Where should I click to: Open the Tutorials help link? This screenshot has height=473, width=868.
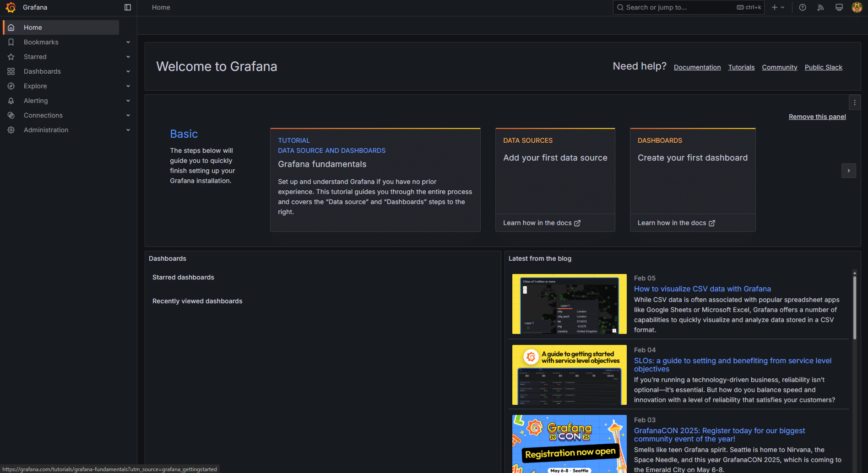tap(741, 67)
